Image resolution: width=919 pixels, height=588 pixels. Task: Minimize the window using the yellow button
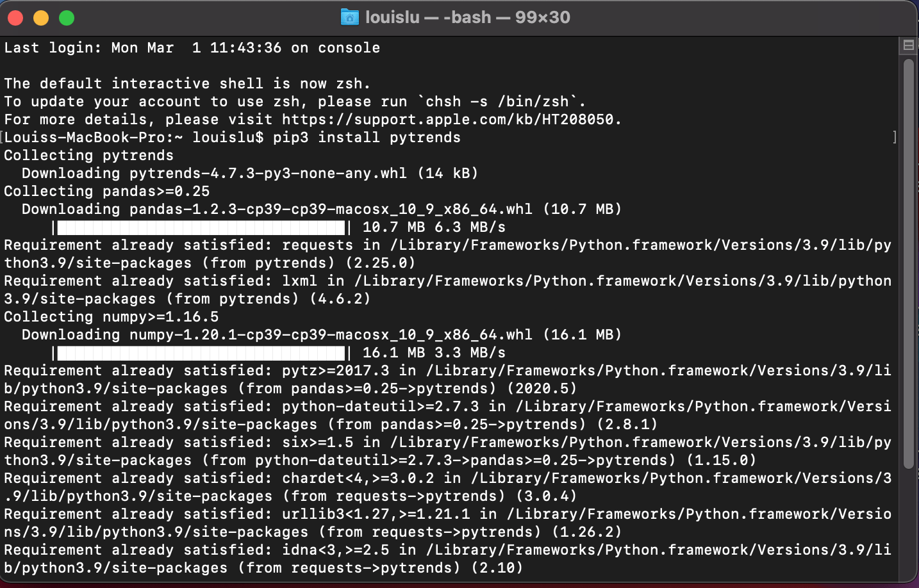coord(41,18)
